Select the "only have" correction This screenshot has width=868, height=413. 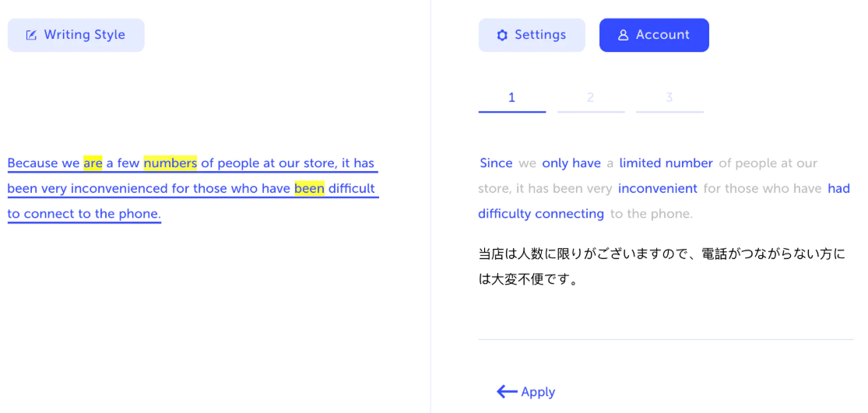pyautogui.click(x=571, y=163)
